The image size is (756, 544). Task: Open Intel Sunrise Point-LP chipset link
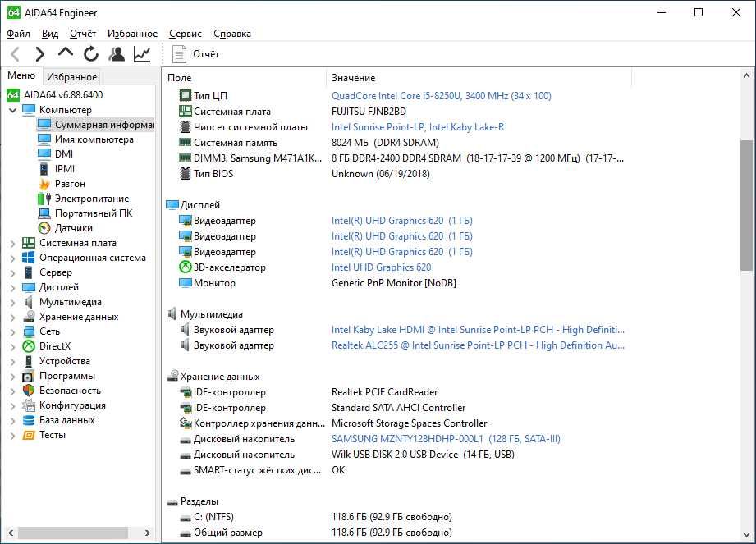pos(418,126)
